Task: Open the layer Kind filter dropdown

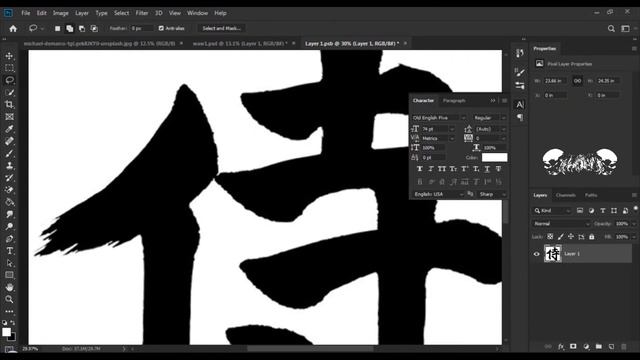Action: (x=552, y=211)
